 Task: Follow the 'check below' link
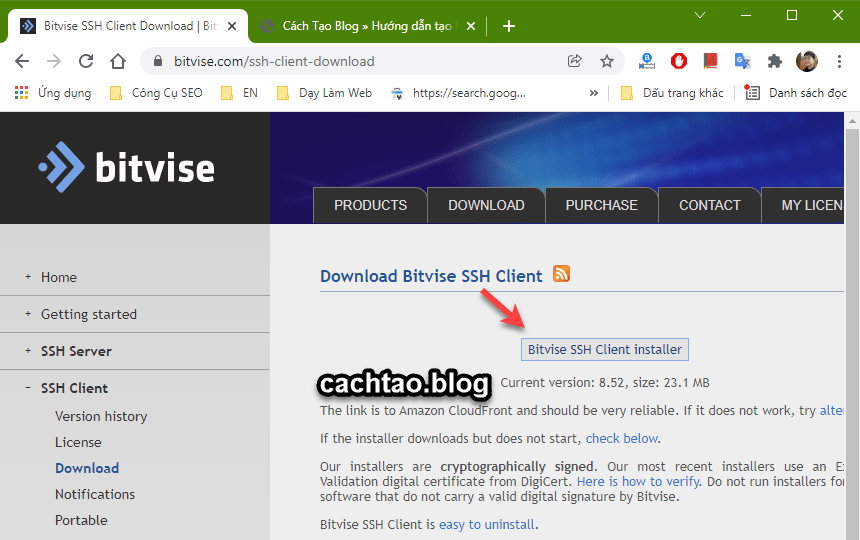621,439
